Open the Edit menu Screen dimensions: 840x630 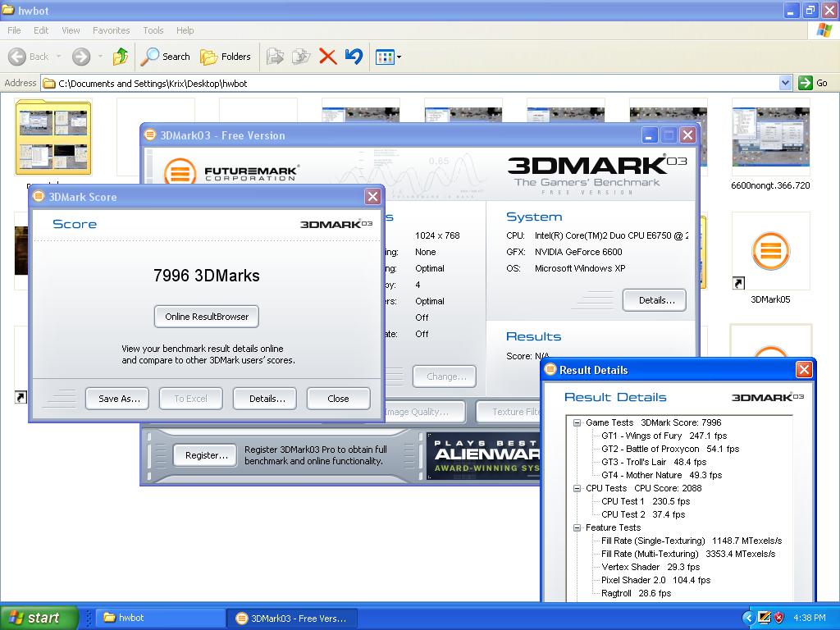41,30
